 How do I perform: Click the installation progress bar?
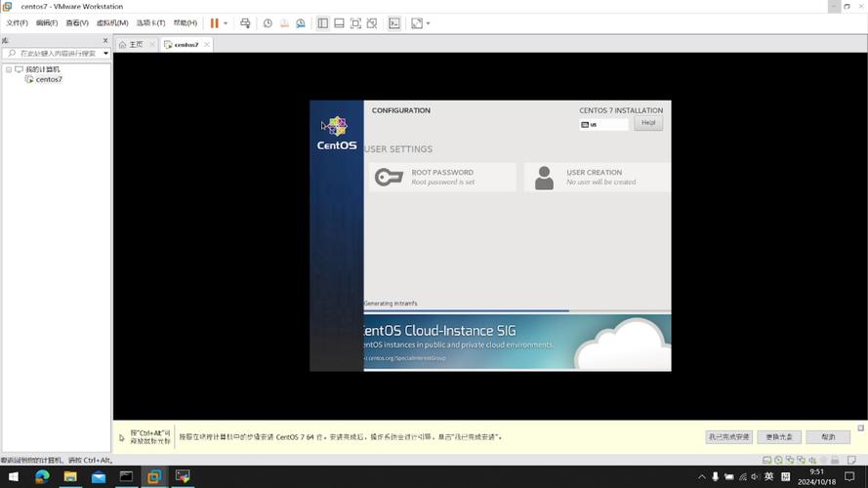pyautogui.click(x=517, y=311)
